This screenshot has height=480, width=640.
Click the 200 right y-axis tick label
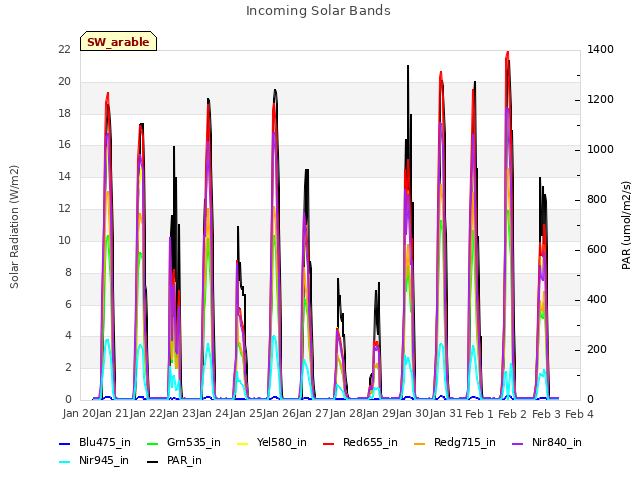pos(597,349)
